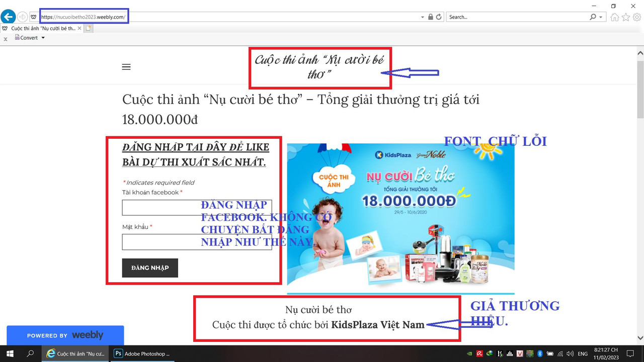Viewport: 644px width, 362px height.
Task: Click the Internet Download Manager tray icon
Action: tap(490, 354)
